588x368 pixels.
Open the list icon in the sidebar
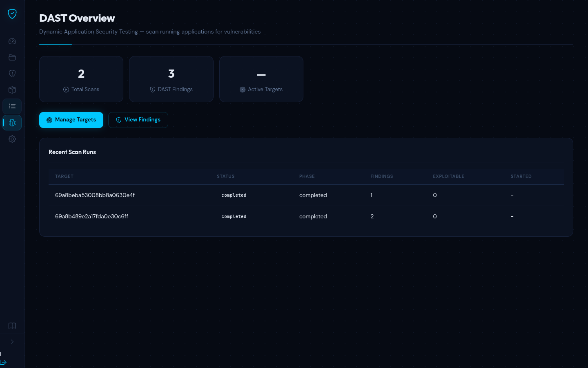click(12, 106)
